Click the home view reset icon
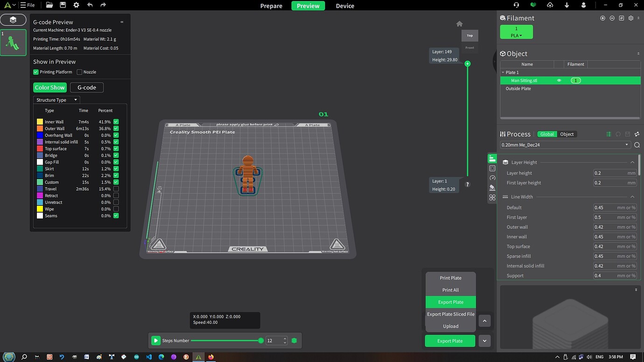 point(459,24)
